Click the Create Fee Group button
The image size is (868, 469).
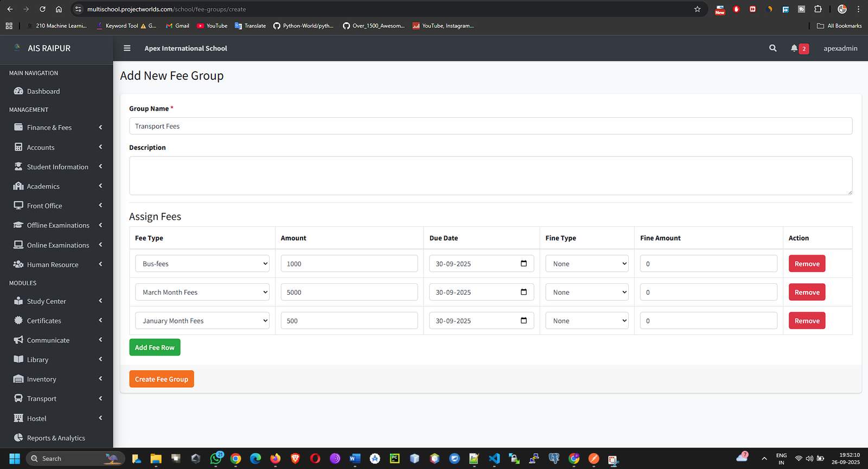point(161,379)
